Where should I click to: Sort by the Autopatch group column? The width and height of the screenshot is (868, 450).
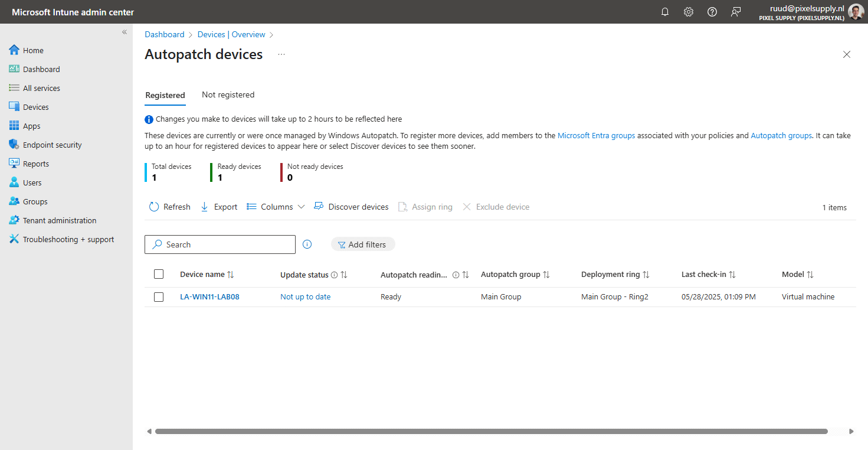tap(515, 275)
